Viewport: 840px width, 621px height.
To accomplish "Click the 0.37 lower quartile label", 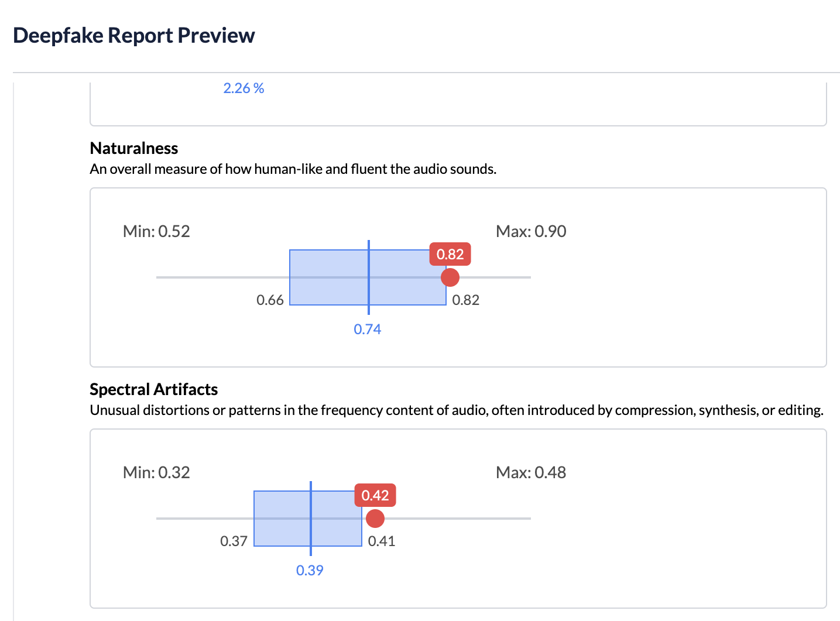I will [234, 541].
